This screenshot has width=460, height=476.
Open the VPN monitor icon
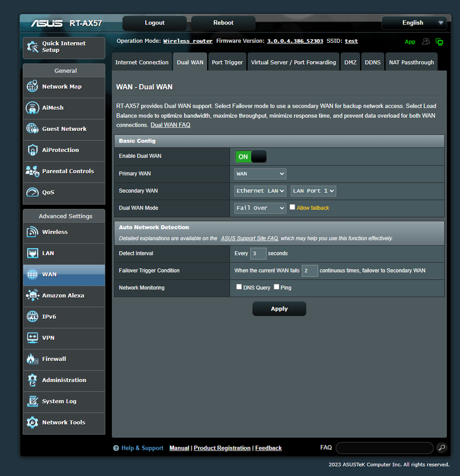[x=33, y=337]
